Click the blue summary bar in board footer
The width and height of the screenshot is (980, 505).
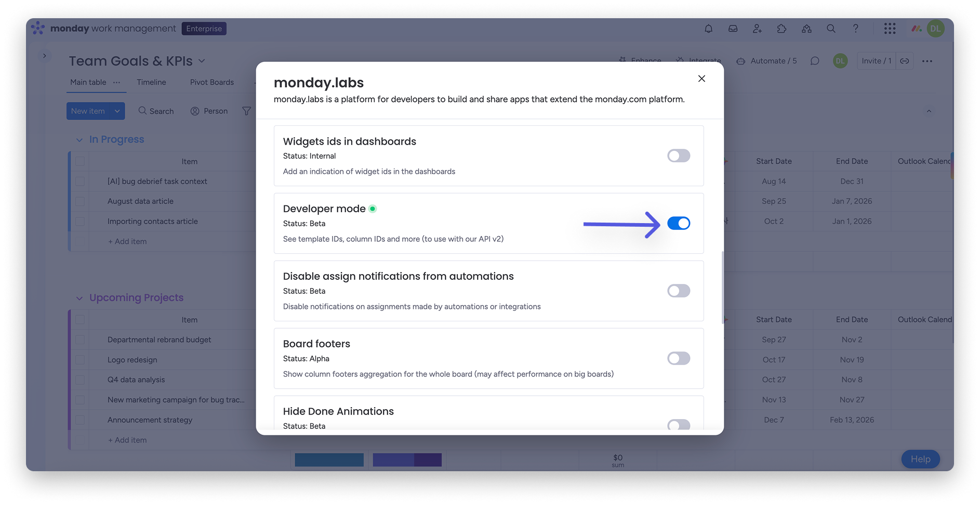329,460
